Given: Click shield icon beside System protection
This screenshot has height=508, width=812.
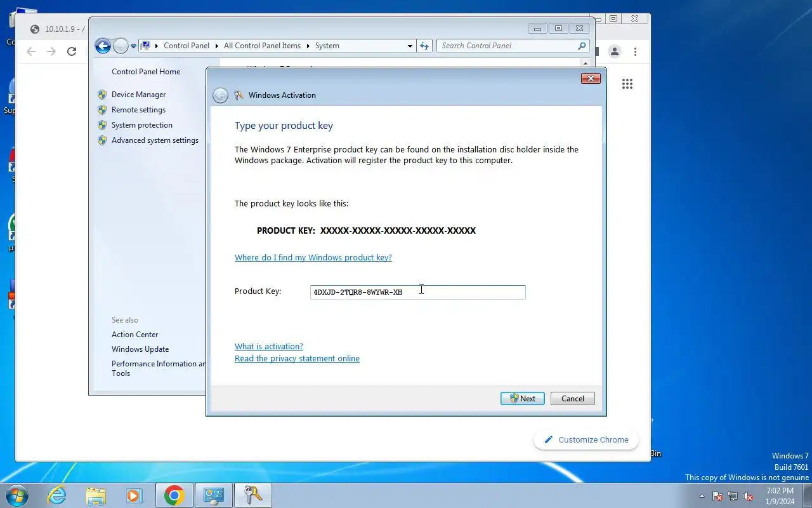Looking at the screenshot, I should point(102,125).
